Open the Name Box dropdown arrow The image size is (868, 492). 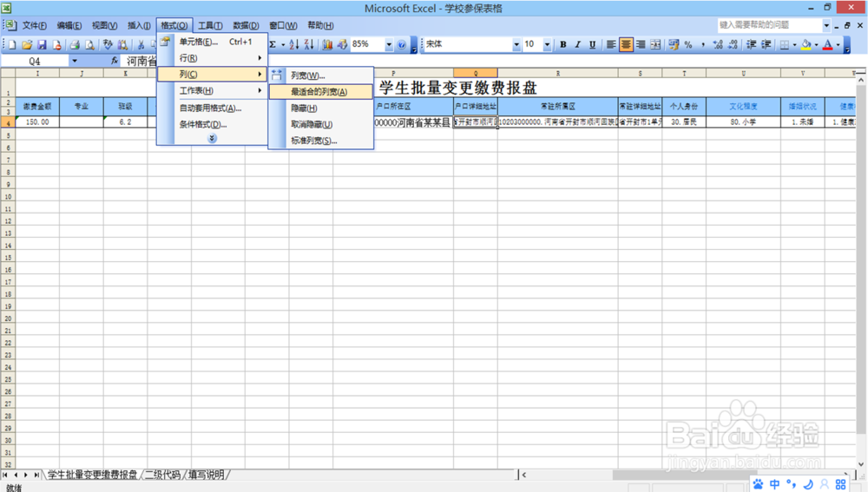pyautogui.click(x=74, y=61)
